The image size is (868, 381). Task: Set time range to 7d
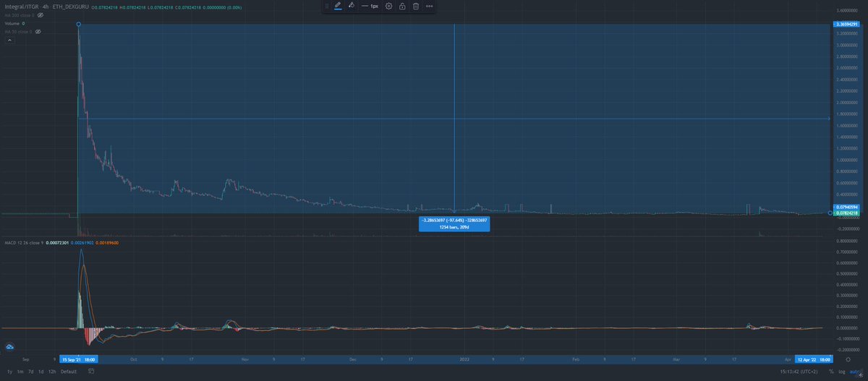coord(30,372)
